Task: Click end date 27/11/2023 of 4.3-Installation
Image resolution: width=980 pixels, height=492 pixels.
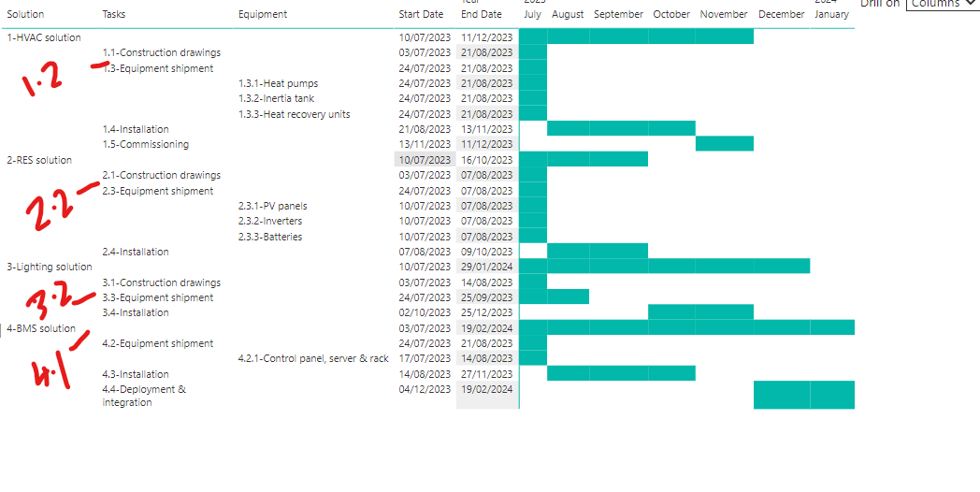Action: click(x=487, y=374)
